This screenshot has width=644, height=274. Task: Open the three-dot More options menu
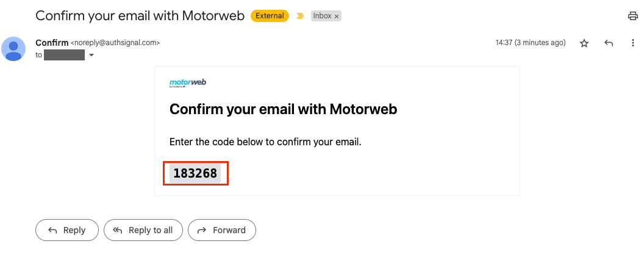tap(632, 43)
